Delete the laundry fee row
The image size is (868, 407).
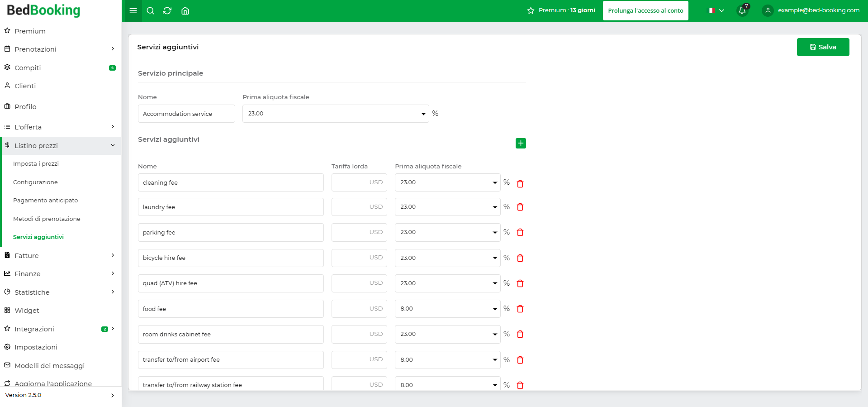(x=520, y=207)
